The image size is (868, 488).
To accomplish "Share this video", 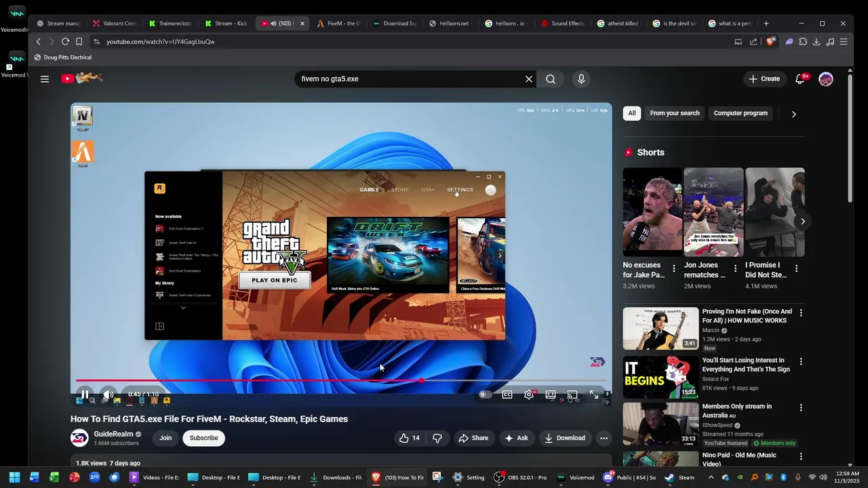I will coord(473,438).
